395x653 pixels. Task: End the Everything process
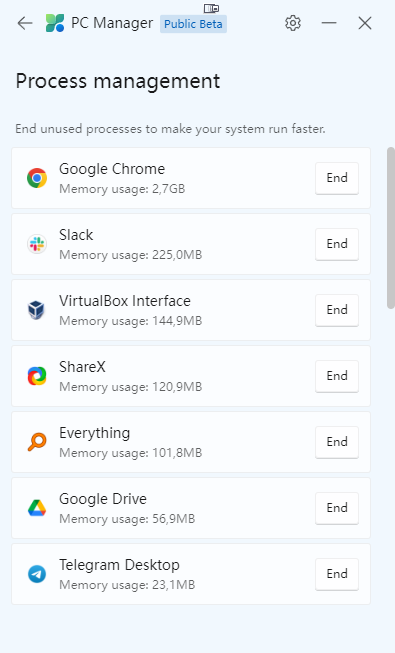(x=337, y=442)
